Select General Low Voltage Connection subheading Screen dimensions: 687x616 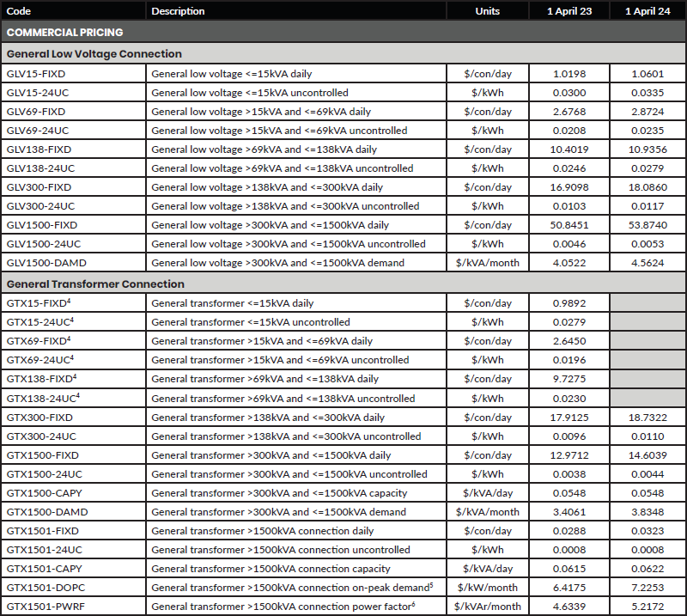tap(94, 54)
